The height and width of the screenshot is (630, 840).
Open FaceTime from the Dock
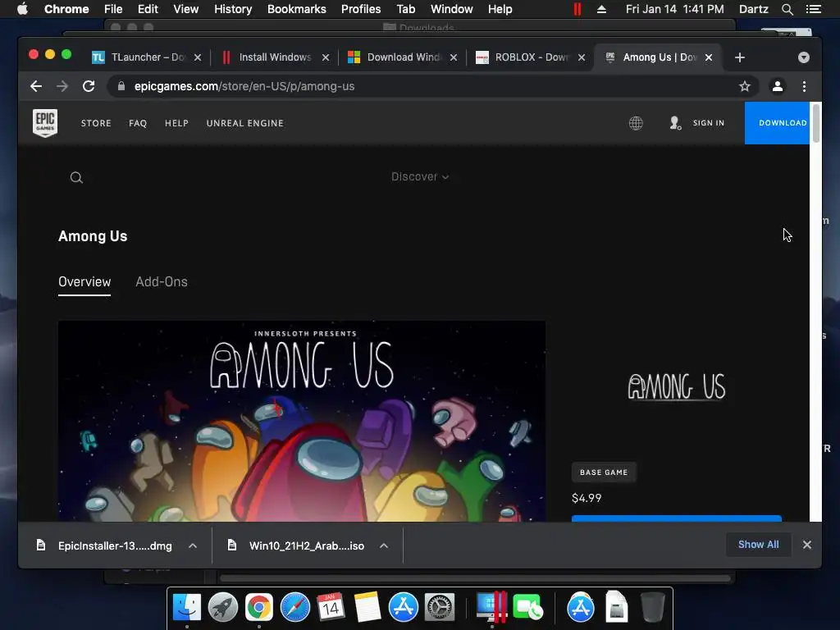(x=527, y=608)
